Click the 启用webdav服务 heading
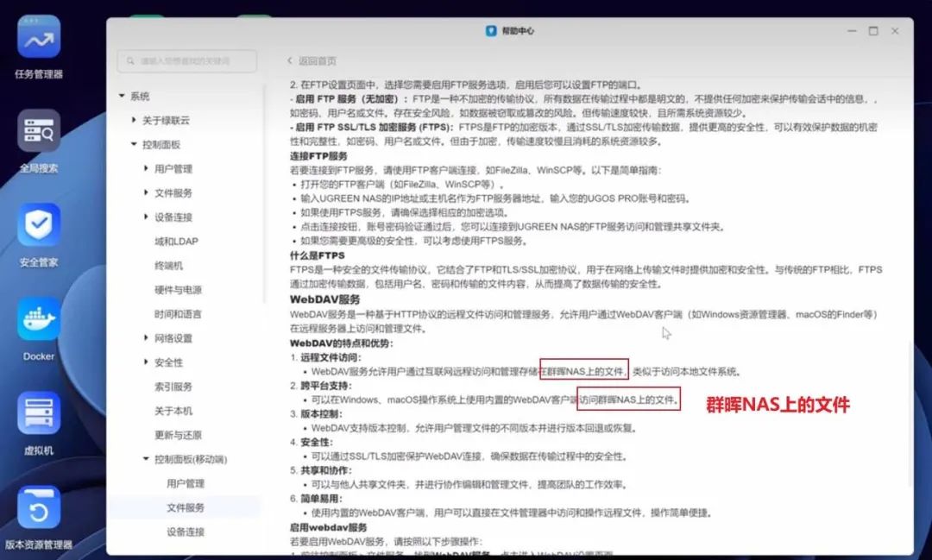 [x=328, y=527]
